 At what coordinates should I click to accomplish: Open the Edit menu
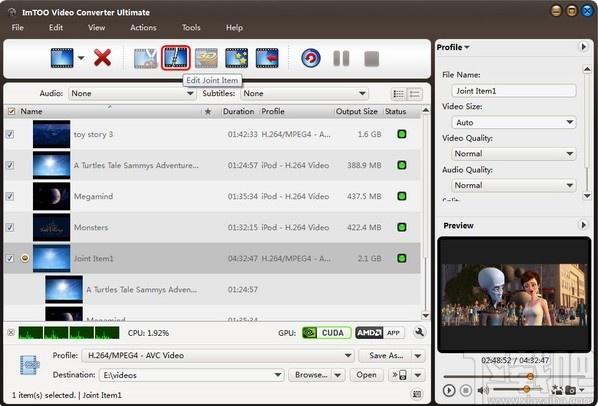pyautogui.click(x=56, y=27)
